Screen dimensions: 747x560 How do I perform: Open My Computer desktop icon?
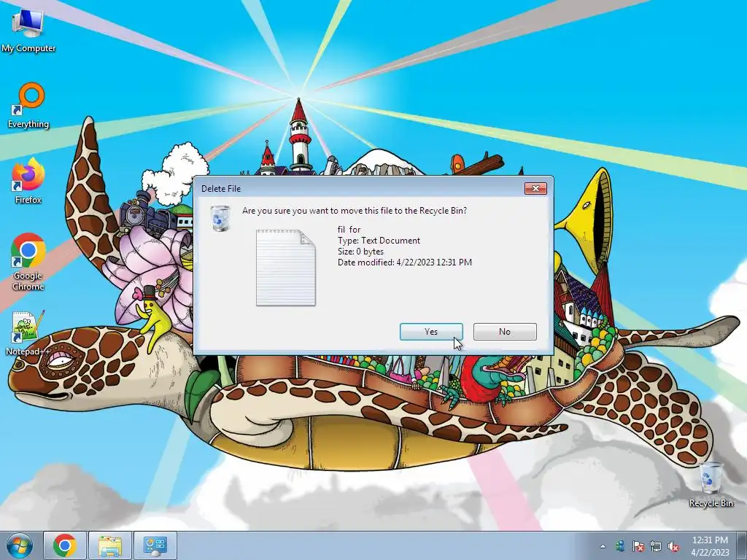[28, 31]
